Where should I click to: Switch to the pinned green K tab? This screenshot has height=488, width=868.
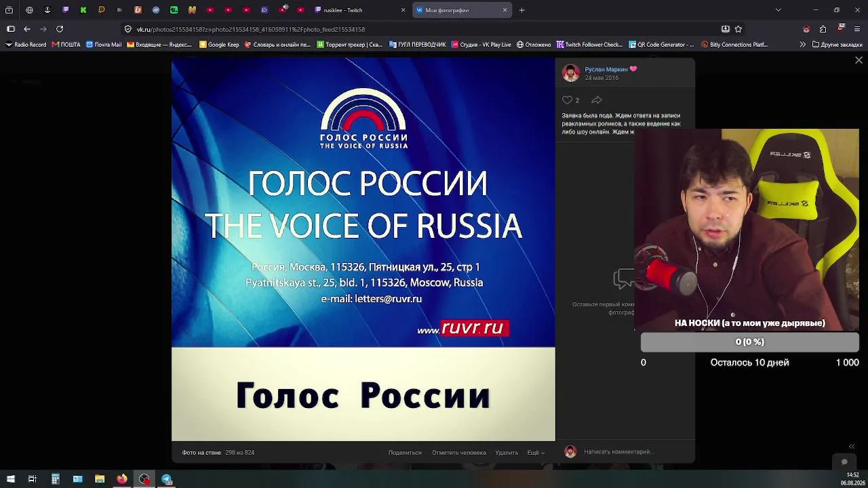pos(83,10)
